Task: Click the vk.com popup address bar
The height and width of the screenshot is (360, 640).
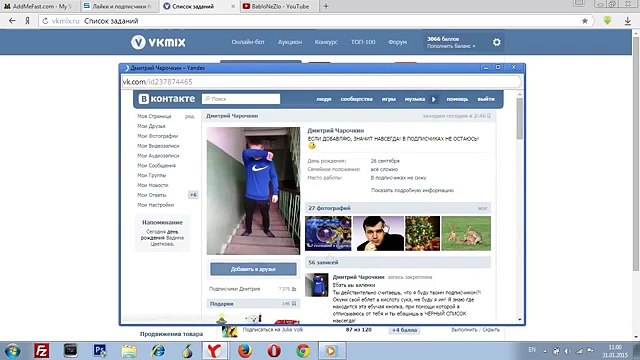Action: [x=322, y=82]
